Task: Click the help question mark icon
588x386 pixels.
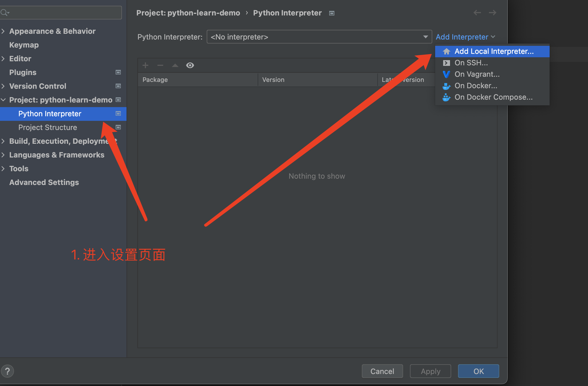Action: [7, 371]
